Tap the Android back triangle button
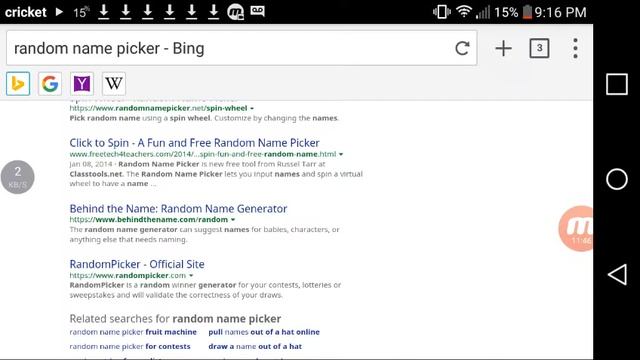Viewport: 640px width, 360px height. [x=617, y=274]
